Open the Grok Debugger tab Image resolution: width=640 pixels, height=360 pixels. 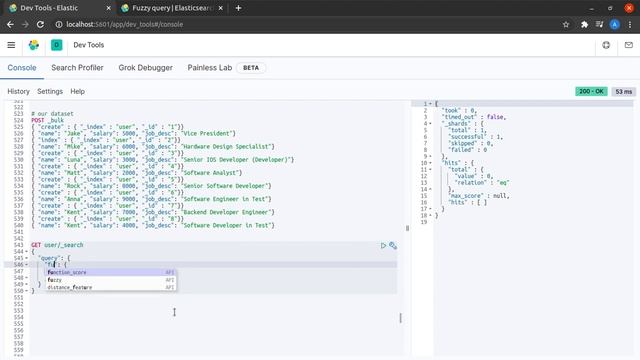(145, 68)
